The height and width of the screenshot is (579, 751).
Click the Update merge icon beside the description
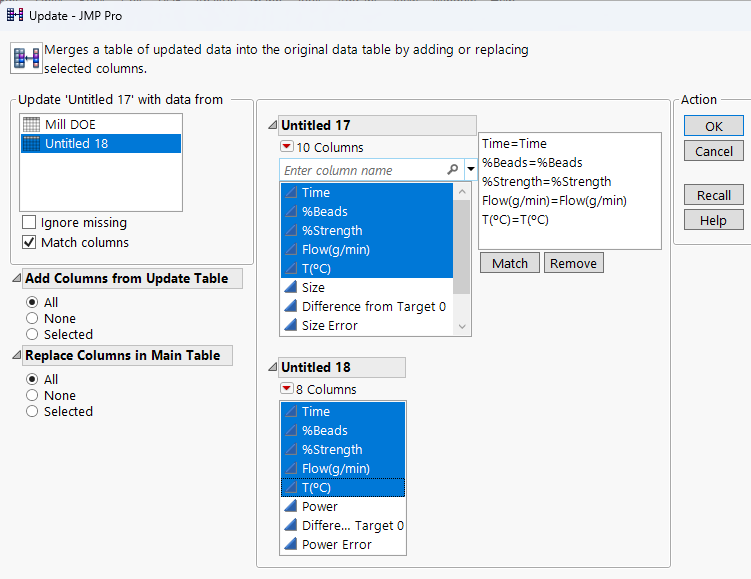(25, 59)
